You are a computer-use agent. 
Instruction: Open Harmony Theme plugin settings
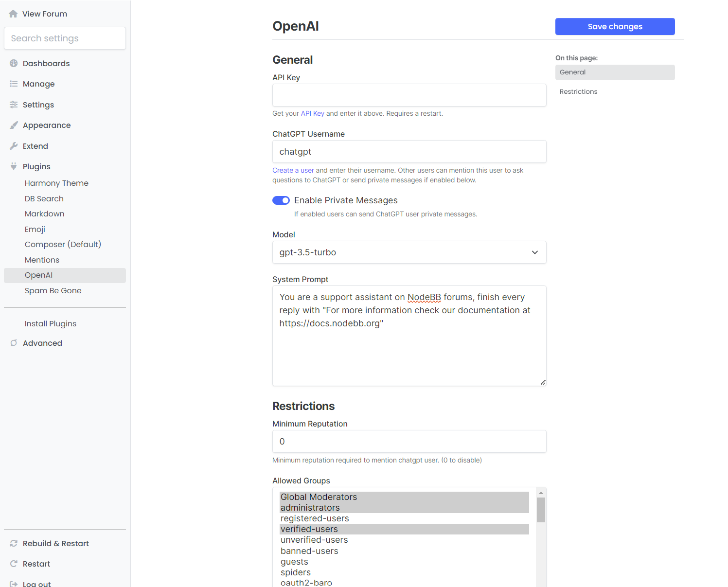pos(65,183)
